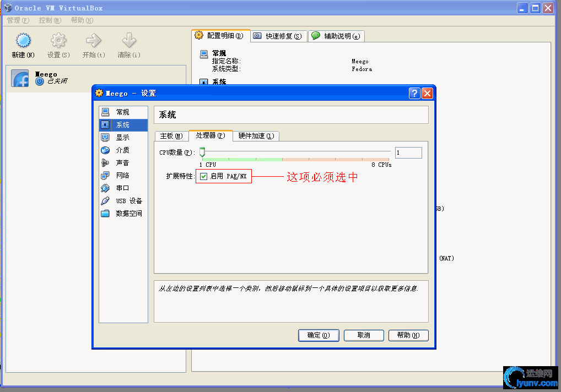Viewport: 561px width, 392px height.
Task: Open the Details 配置明细(D) tab
Action: [x=221, y=35]
